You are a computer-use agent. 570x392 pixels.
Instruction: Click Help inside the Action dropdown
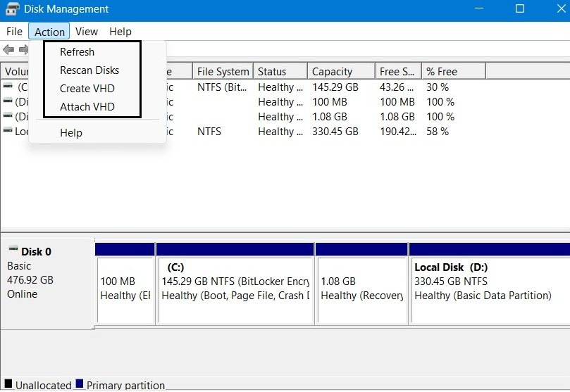(x=71, y=133)
